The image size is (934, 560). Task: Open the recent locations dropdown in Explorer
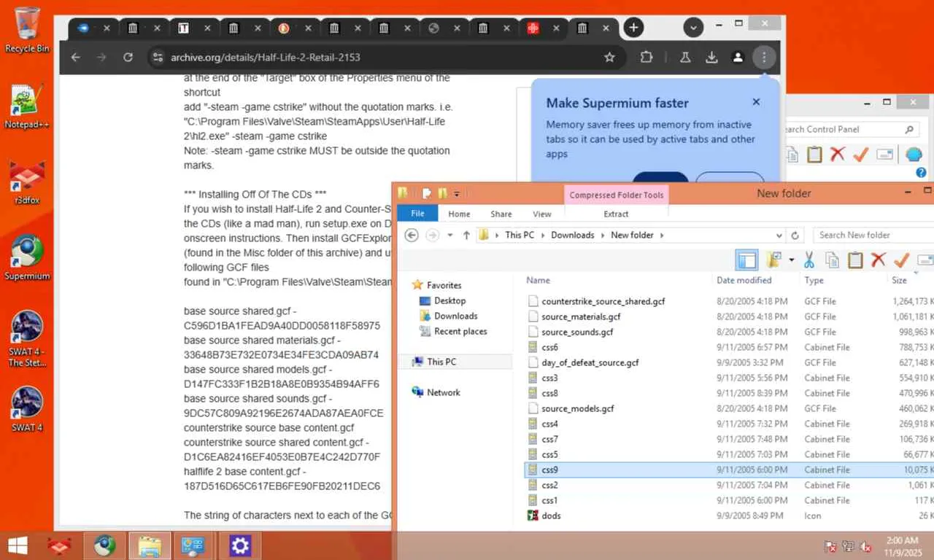pos(449,235)
